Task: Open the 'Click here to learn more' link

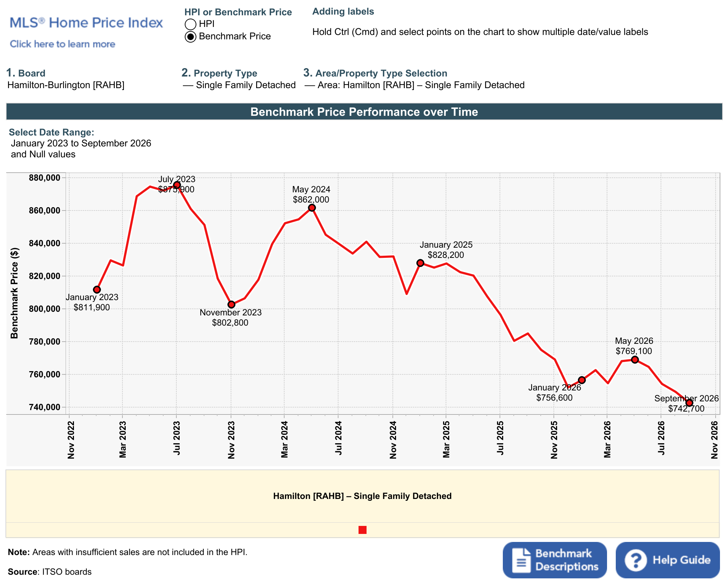Action: [62, 44]
